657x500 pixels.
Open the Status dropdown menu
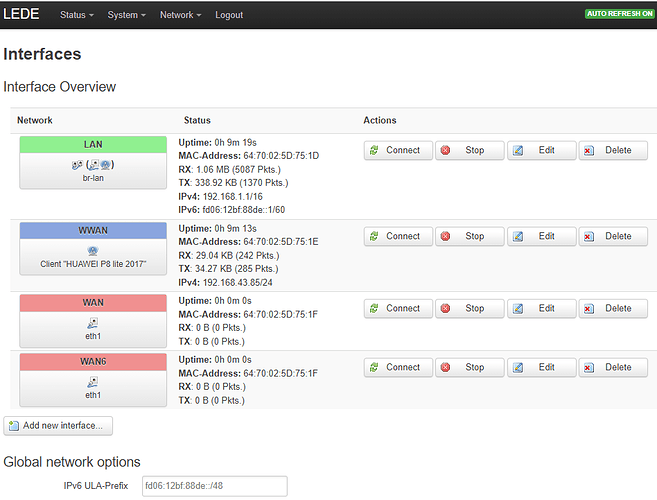(x=77, y=15)
